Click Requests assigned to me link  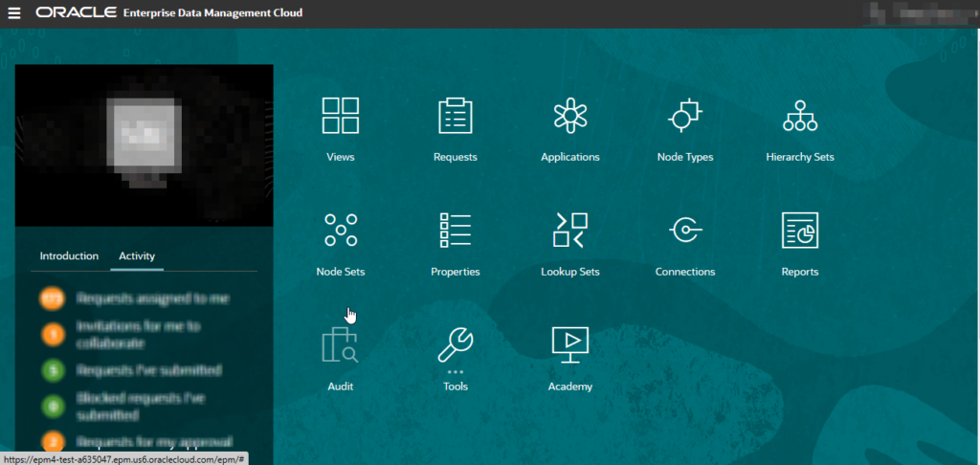coord(153,299)
